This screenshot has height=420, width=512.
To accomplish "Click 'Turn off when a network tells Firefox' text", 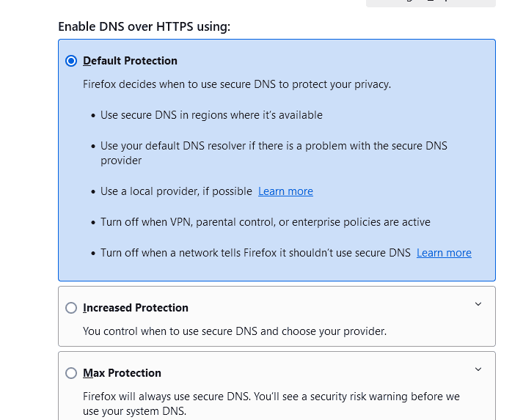I will [255, 253].
